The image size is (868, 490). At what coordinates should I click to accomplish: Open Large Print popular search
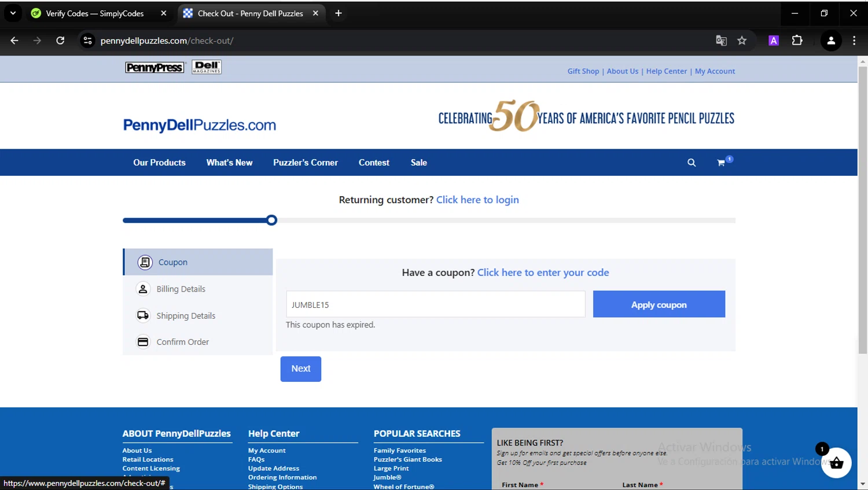click(391, 469)
